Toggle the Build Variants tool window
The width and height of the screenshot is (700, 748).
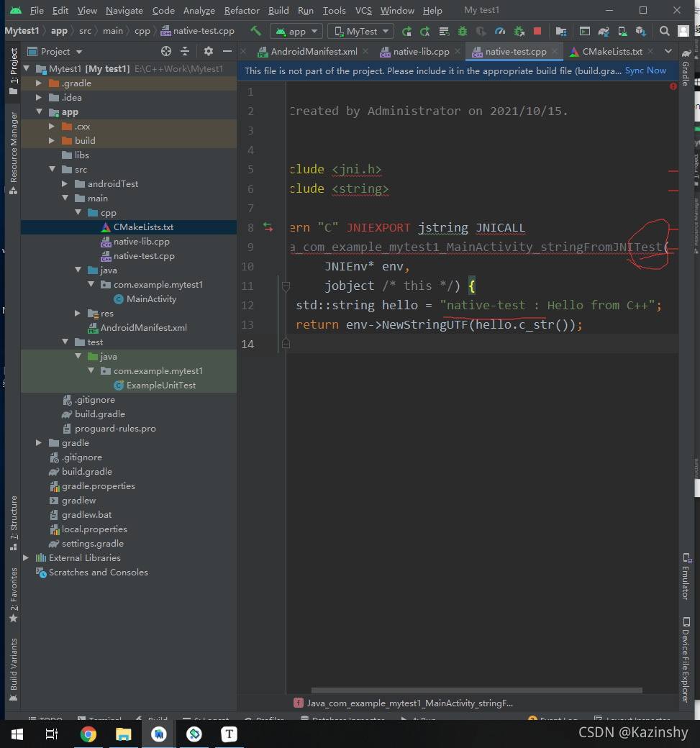(x=14, y=670)
